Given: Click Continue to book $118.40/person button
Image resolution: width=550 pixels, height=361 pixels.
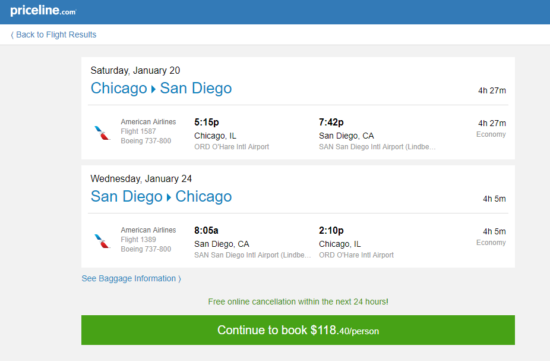Looking at the screenshot, I should click(x=298, y=330).
